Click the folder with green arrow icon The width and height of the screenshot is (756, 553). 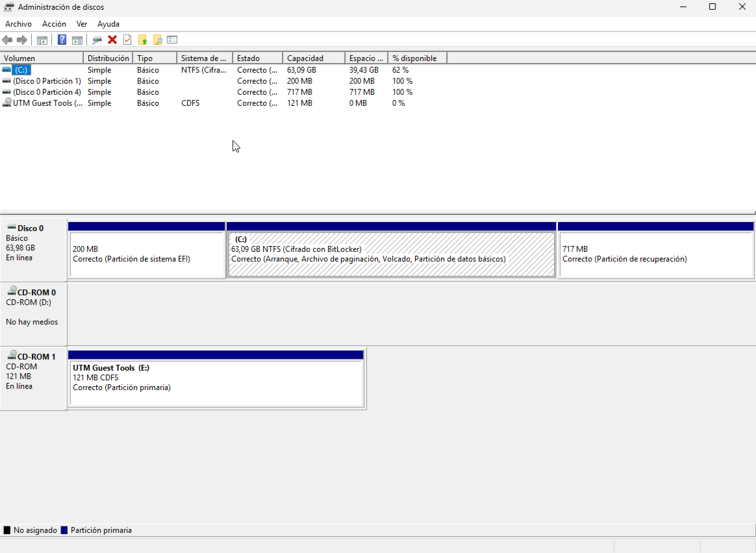coord(143,40)
